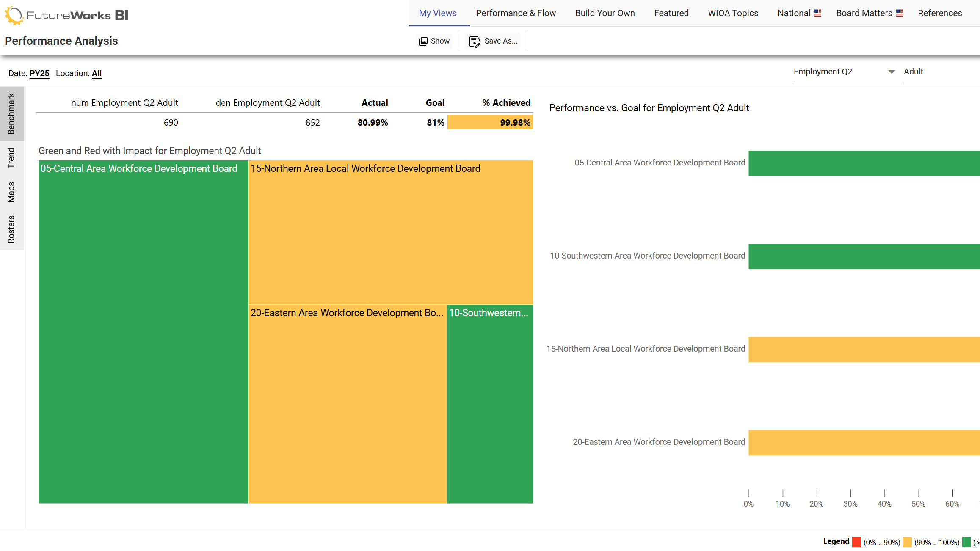Viewport: 980px width, 551px height.
Task: Switch to the Trend side tab
Action: coord(11,158)
